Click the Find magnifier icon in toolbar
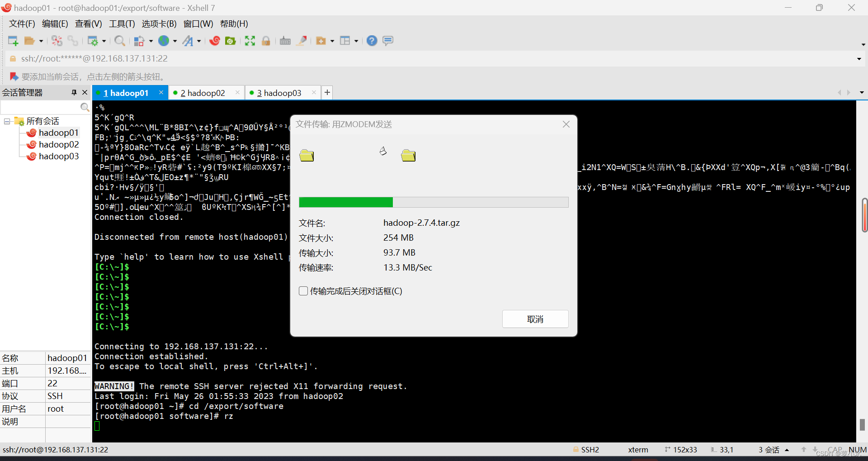This screenshot has width=868, height=461. (x=120, y=41)
